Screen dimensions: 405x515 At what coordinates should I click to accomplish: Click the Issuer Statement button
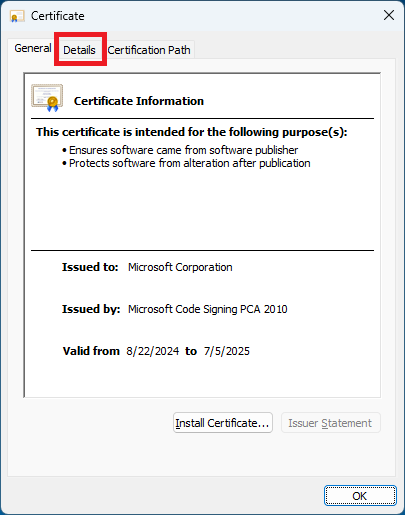coord(330,423)
